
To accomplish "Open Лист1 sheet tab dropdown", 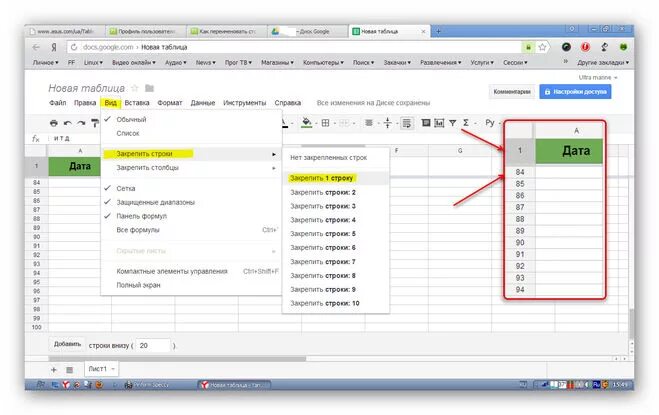I will click(113, 369).
